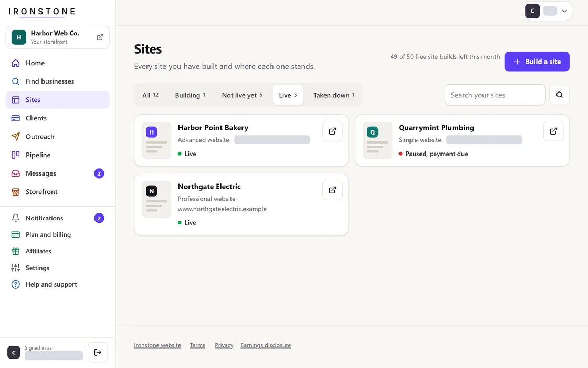Click the Help and support question icon

pos(15,284)
